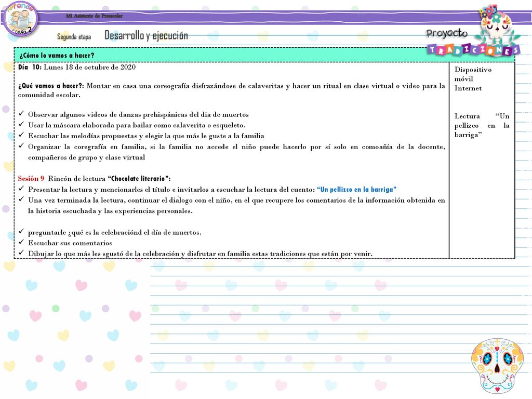Click the checkmark beside 'Observar algunos videos'

coord(21,114)
